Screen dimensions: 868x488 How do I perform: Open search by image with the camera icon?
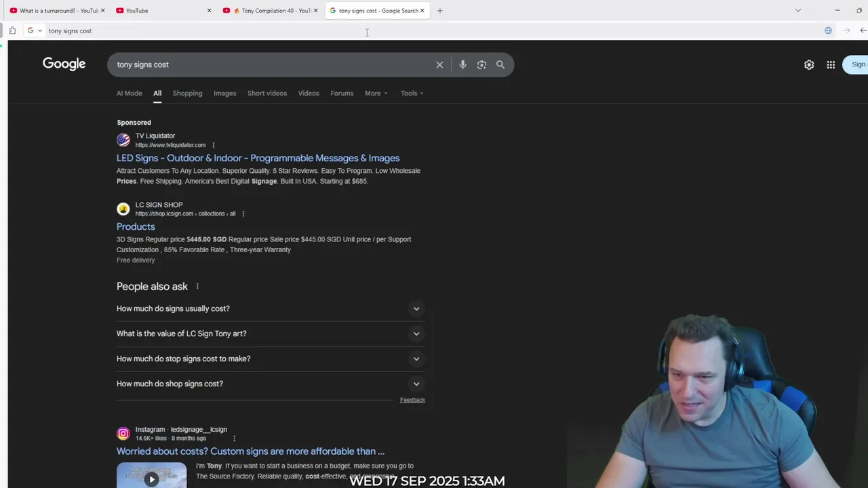481,65
